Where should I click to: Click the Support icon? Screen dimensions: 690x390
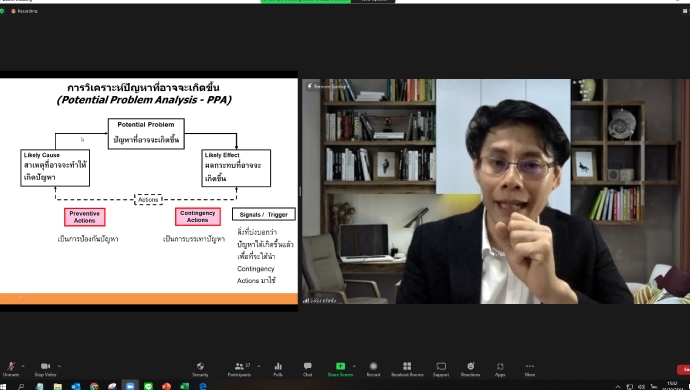point(441,369)
